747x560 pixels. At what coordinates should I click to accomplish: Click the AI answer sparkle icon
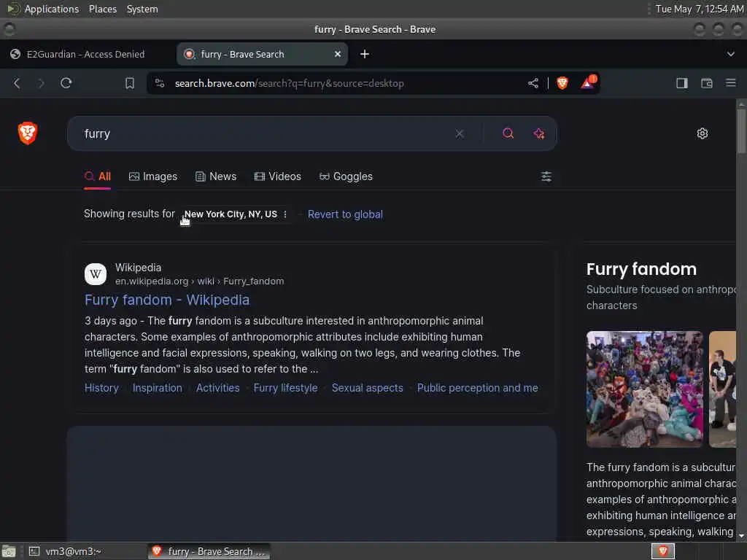(x=539, y=134)
